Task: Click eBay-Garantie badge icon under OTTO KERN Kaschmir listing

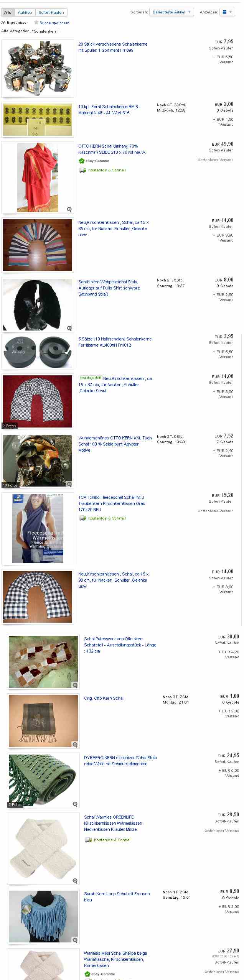Action: pos(81,161)
